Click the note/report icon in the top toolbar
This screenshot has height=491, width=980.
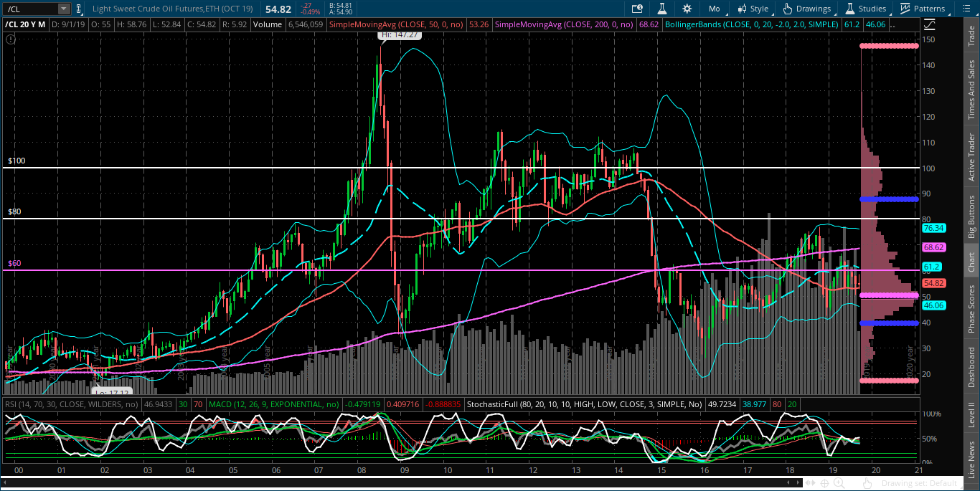click(637, 9)
